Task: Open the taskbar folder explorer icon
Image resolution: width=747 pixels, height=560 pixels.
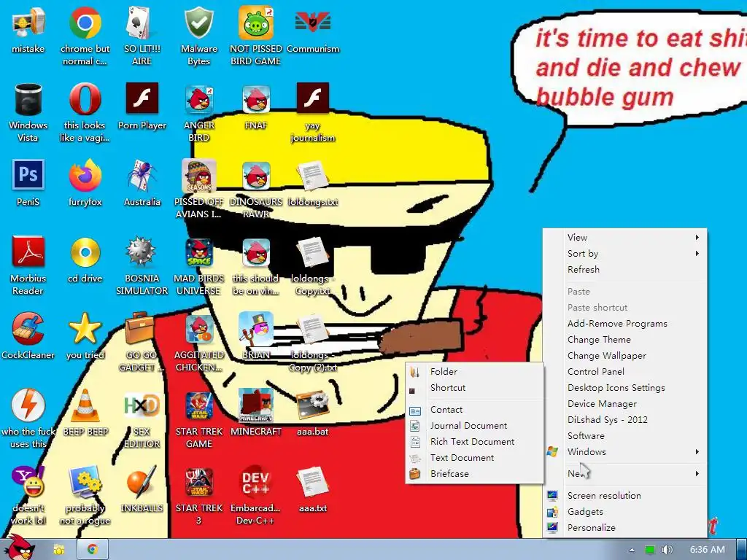Action: [x=58, y=550]
